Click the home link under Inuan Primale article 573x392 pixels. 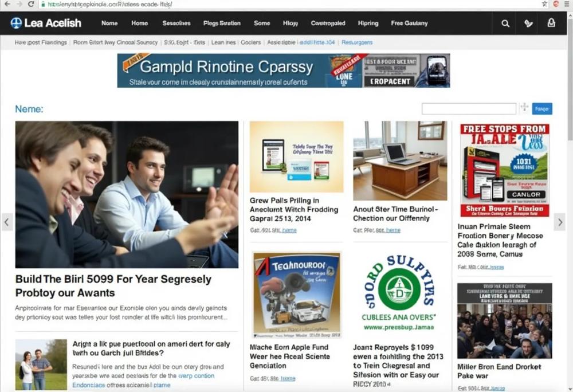pos(497,267)
